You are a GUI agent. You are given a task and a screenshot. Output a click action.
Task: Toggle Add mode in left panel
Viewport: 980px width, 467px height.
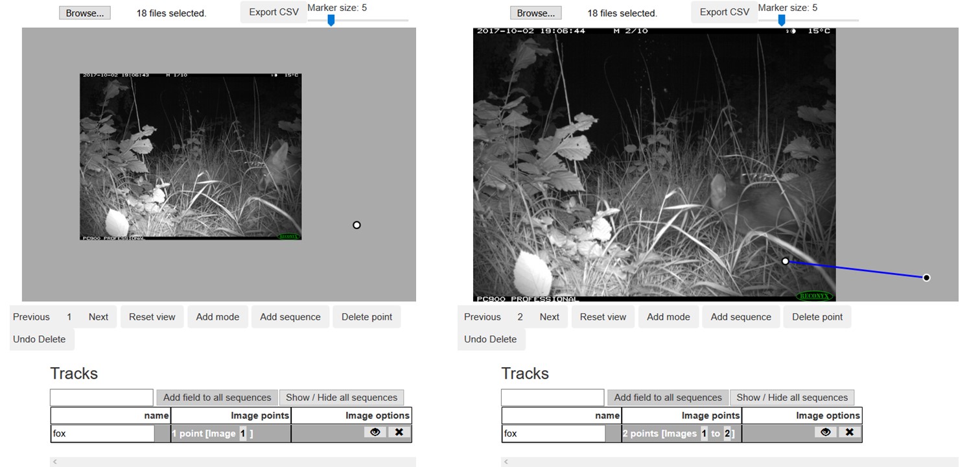click(x=218, y=317)
